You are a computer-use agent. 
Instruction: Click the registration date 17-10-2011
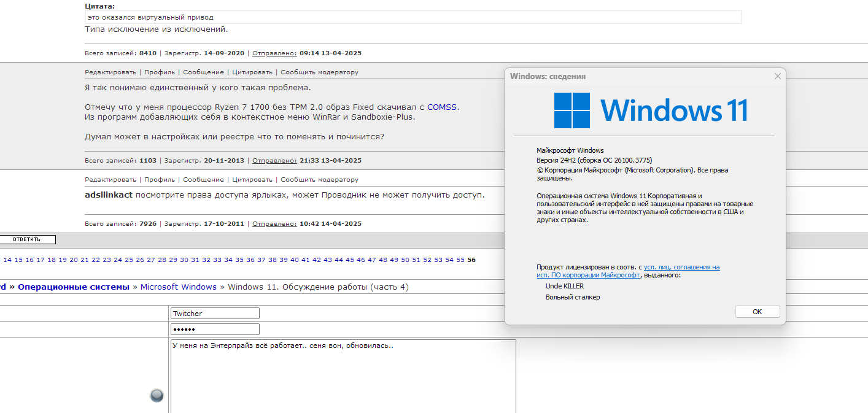pos(224,224)
